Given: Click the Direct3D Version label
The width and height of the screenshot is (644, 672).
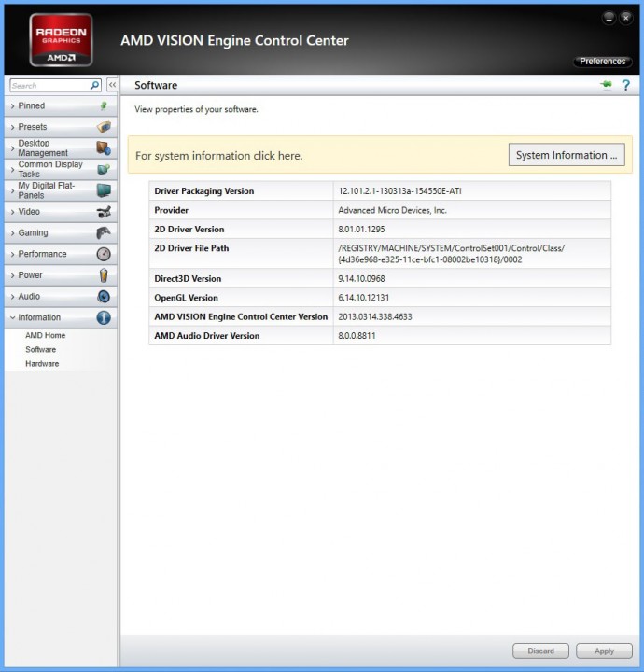Looking at the screenshot, I should coord(188,278).
